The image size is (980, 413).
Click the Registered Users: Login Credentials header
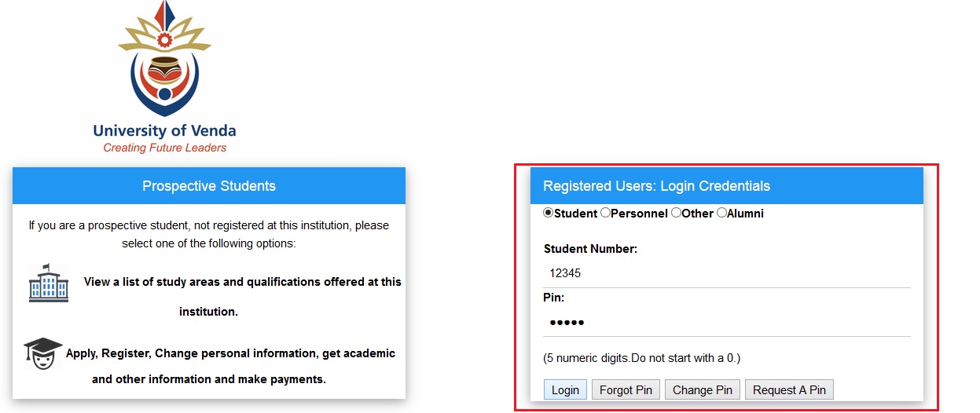click(656, 186)
